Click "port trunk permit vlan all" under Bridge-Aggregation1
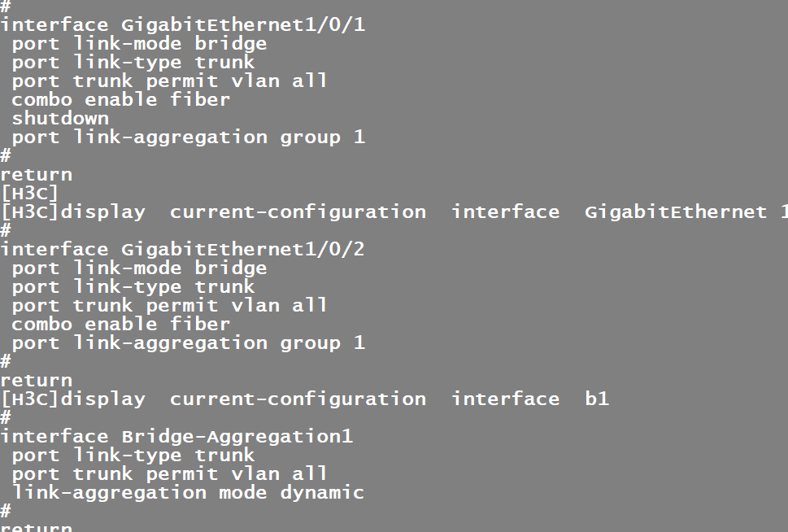788x532 pixels. pos(169,474)
